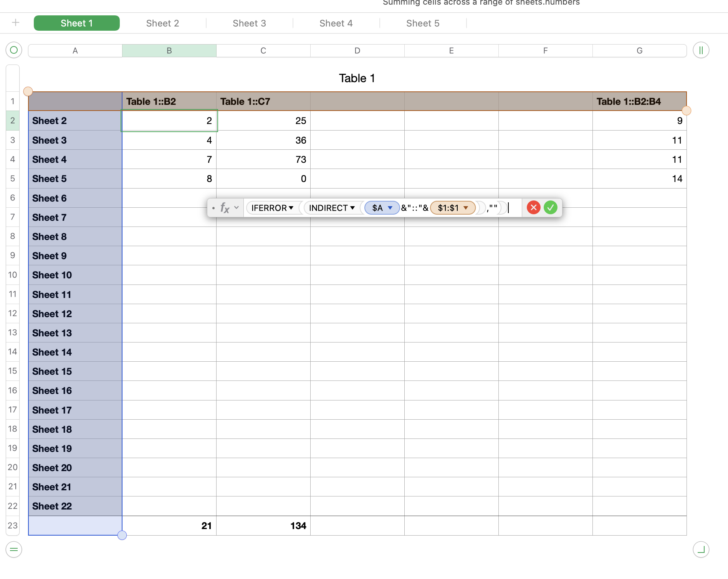Select row 12 number header
Screen dimensions: 728x579
click(13, 313)
